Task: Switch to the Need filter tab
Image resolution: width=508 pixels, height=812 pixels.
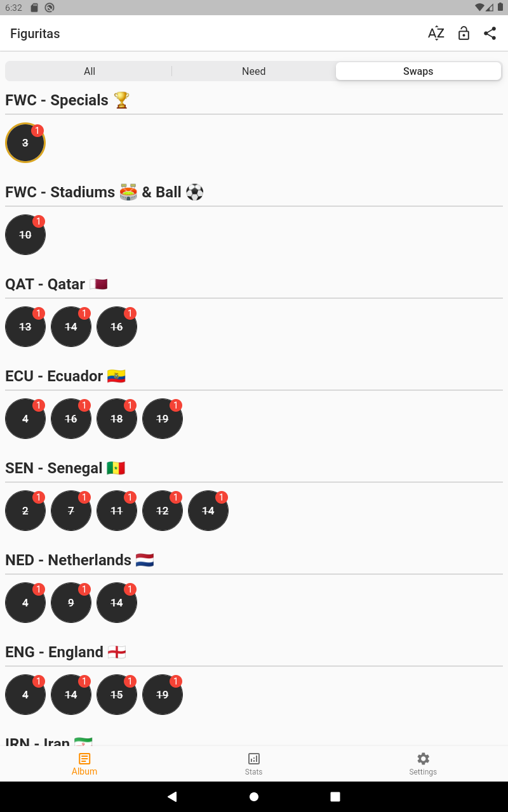Action: click(254, 71)
